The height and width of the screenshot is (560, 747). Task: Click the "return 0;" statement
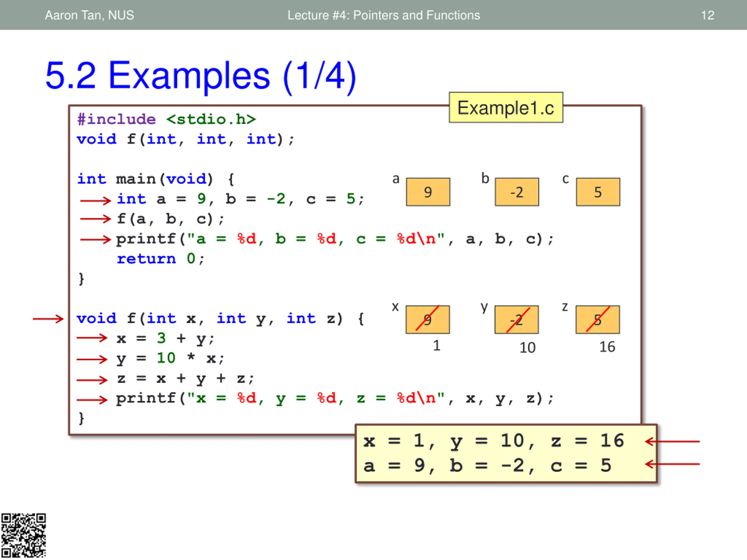click(160, 259)
